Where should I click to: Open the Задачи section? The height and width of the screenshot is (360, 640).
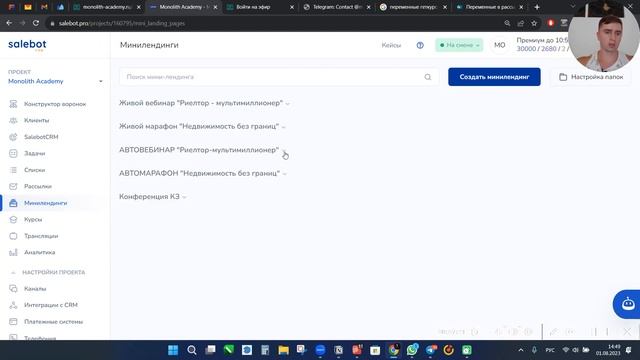coord(34,153)
